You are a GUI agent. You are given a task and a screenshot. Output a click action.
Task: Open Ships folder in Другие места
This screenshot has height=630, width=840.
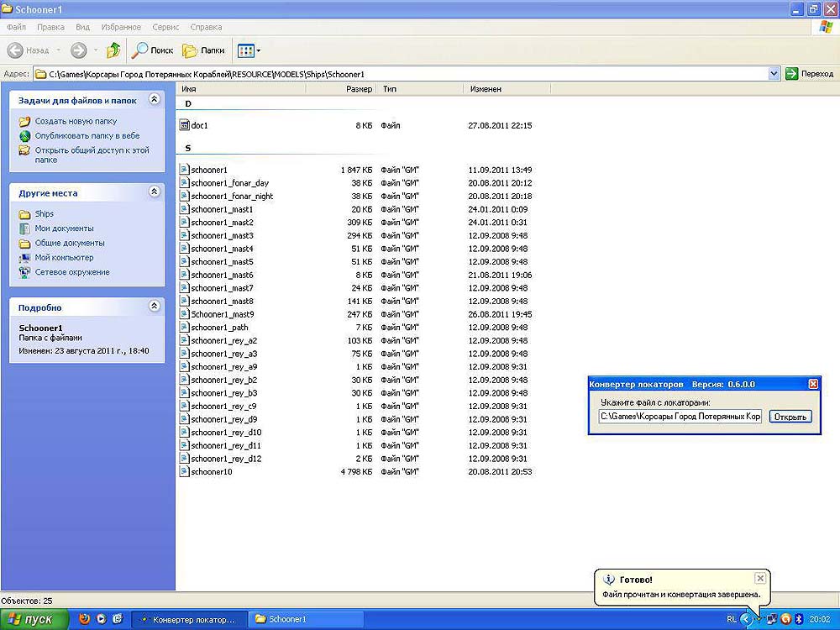coord(44,213)
